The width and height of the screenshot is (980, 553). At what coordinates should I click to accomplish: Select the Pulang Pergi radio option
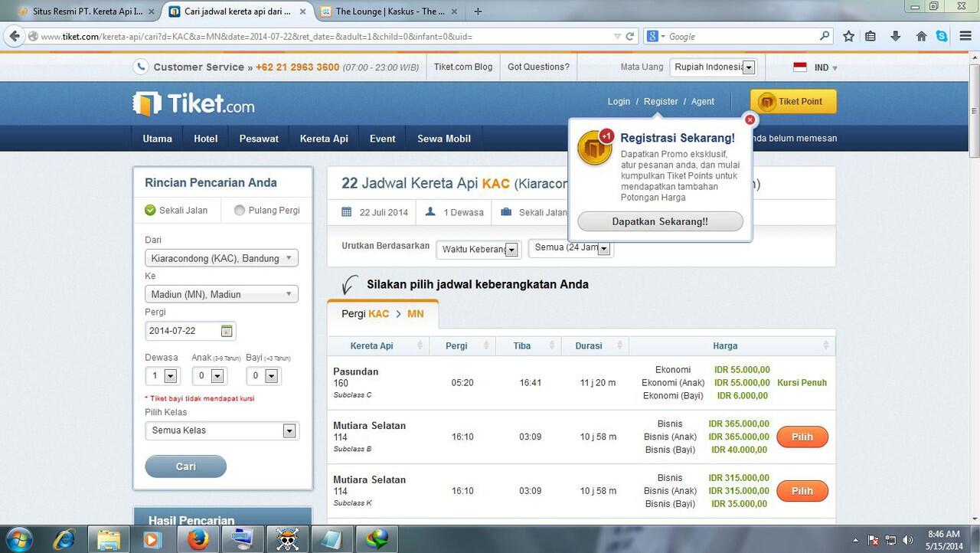(240, 211)
